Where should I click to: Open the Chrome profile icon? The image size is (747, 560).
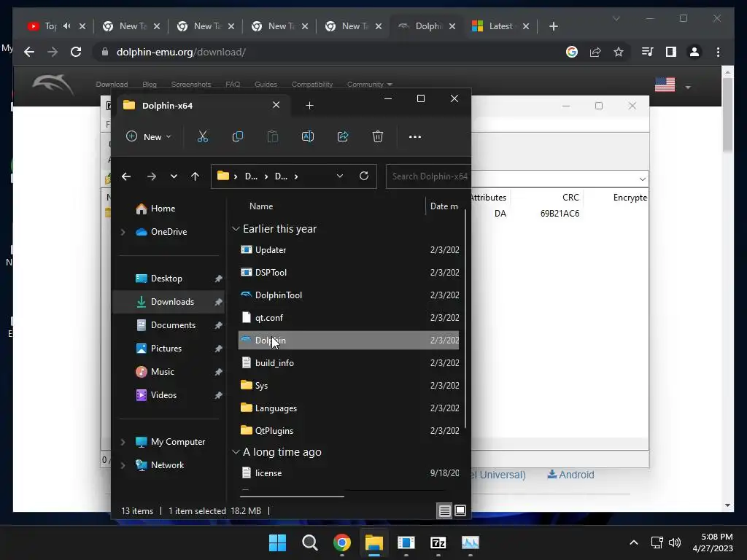694,52
